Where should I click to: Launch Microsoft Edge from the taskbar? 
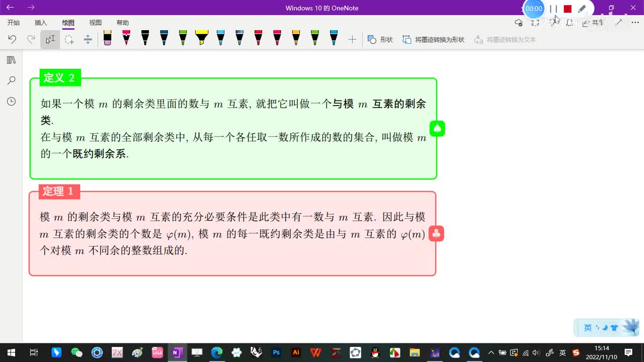pyautogui.click(x=216, y=352)
